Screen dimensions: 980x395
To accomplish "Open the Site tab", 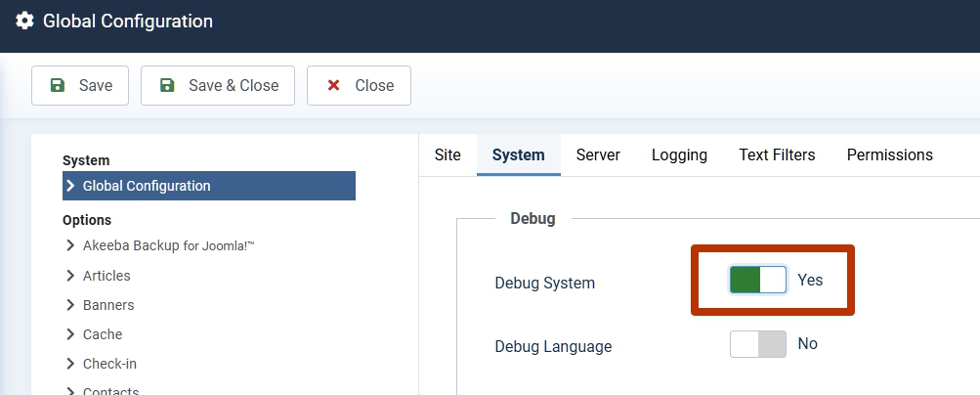I will click(447, 154).
